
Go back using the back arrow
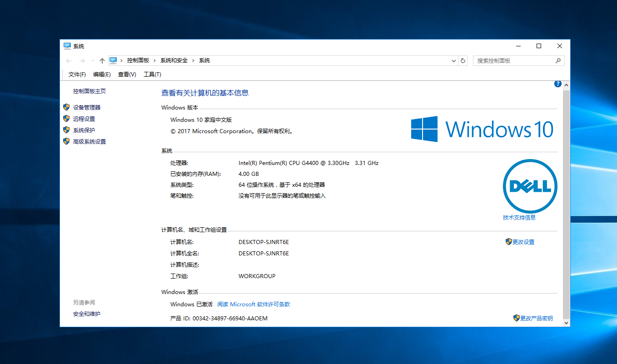coord(69,60)
